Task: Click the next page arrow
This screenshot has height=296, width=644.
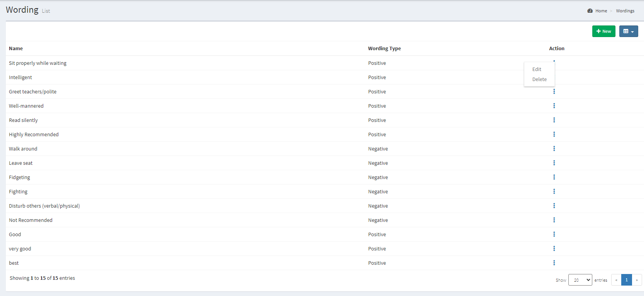Action: [637, 280]
